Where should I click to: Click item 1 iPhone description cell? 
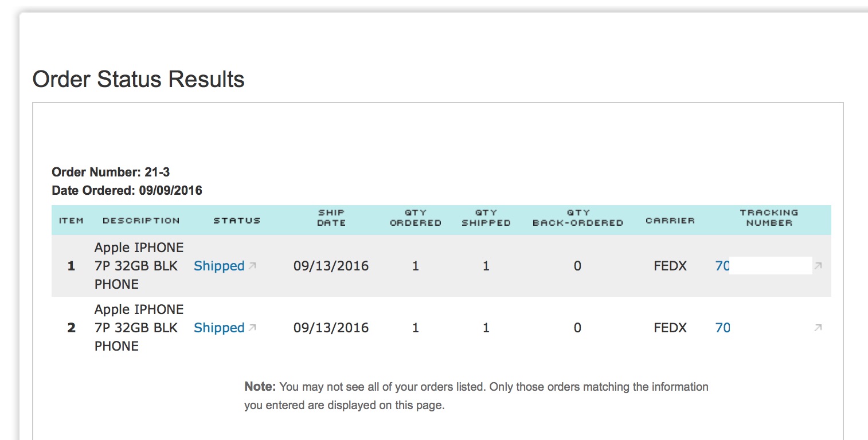139,266
